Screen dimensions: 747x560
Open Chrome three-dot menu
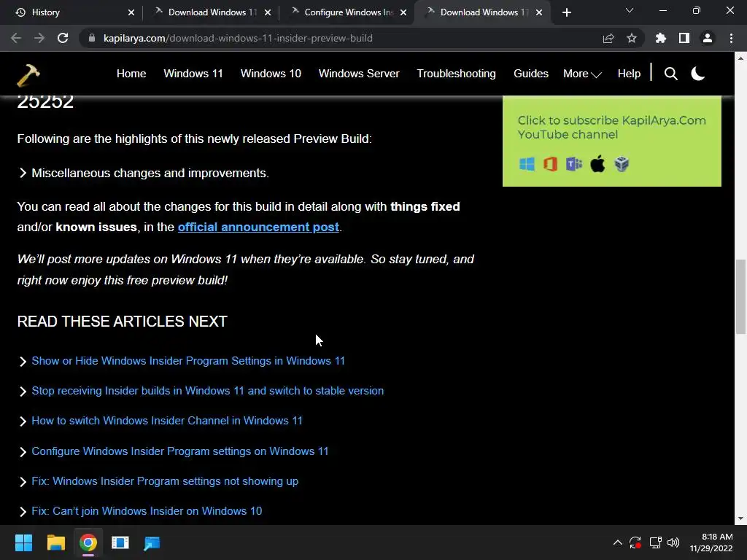tap(731, 38)
